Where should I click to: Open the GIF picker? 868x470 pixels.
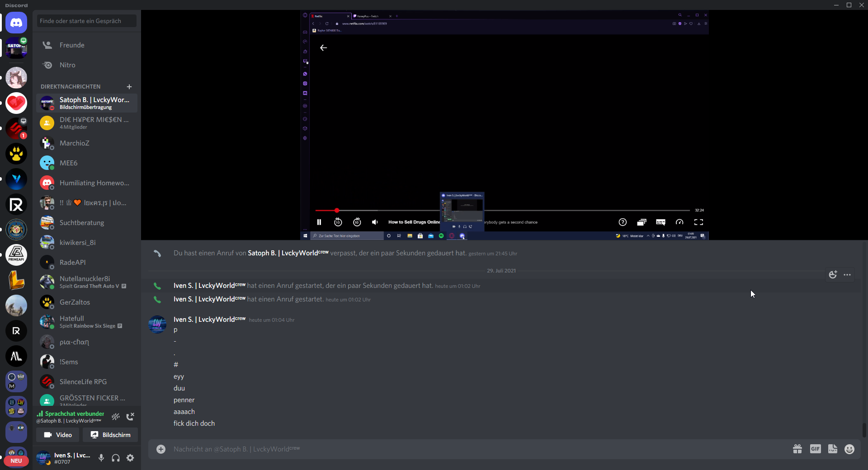click(815, 449)
